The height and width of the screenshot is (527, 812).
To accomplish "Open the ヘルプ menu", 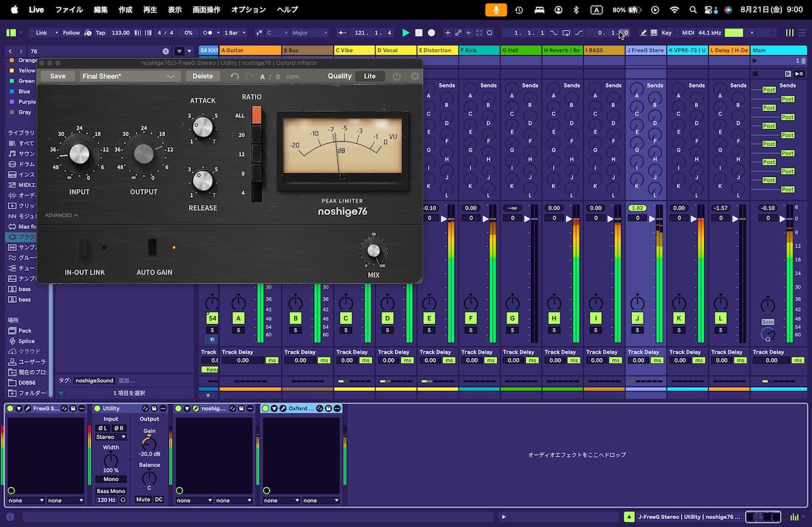I will pos(287,10).
